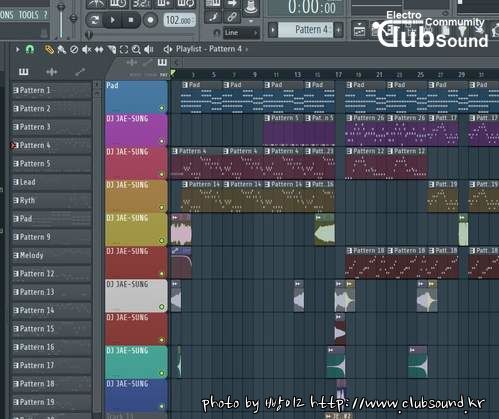The image size is (499, 419).
Task: Start playback with the Play button
Action: (x=112, y=20)
